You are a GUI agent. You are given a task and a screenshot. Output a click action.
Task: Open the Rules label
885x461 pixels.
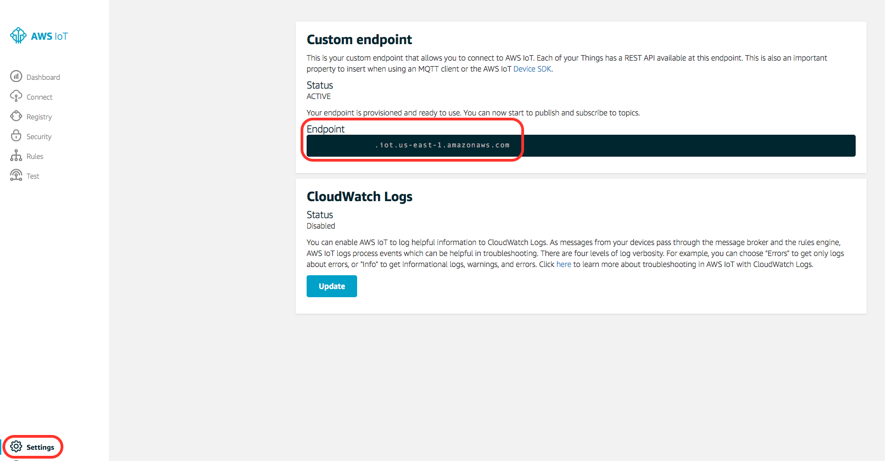34,156
